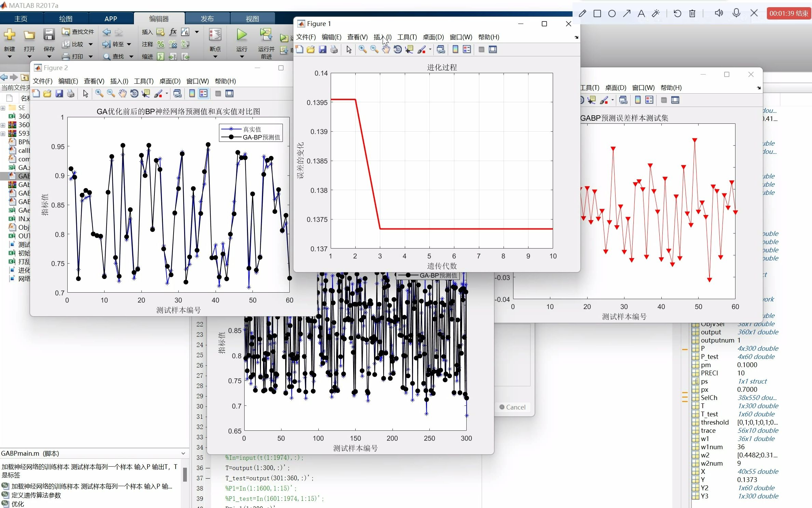Zoom out tool in Figure 1 toolbar
812x508 pixels.
click(374, 50)
